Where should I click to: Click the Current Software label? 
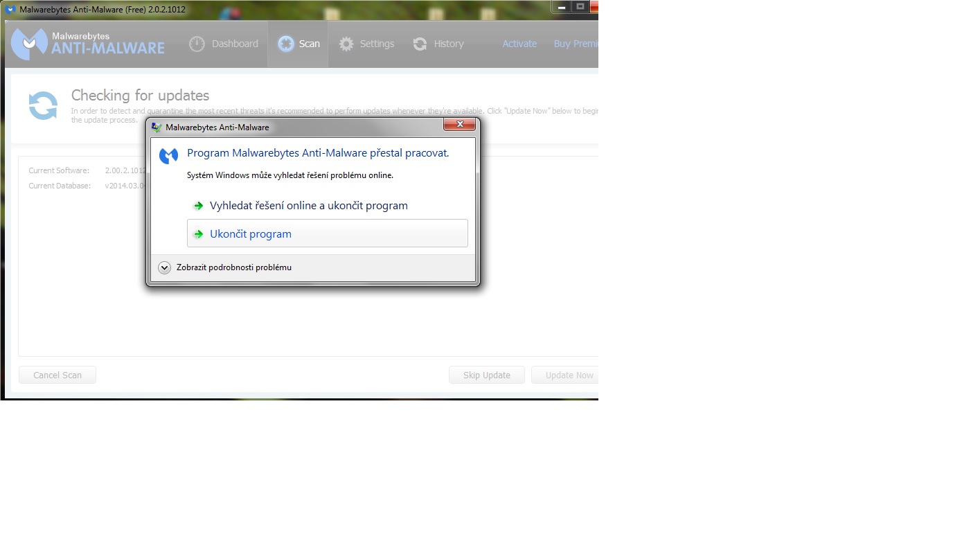59,170
